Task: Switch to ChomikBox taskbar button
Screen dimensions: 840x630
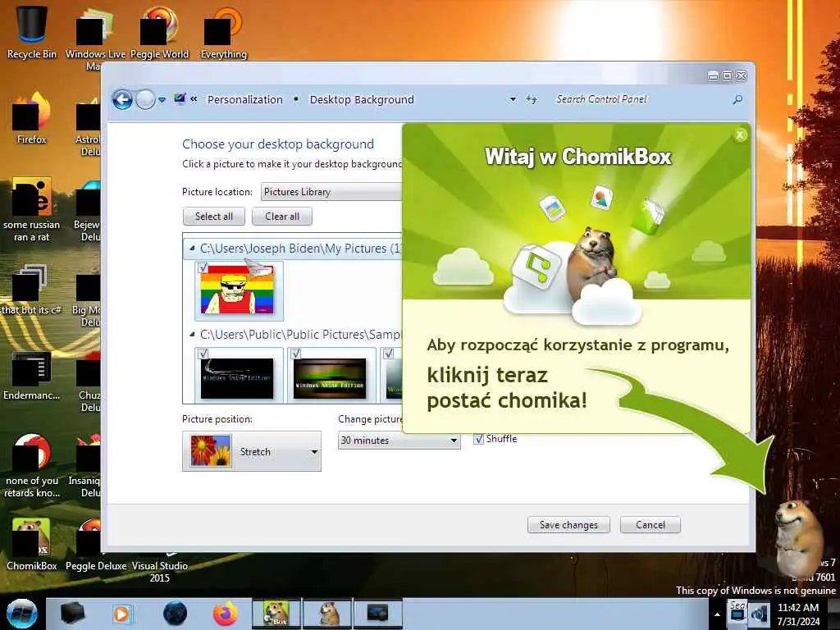Action: click(276, 614)
